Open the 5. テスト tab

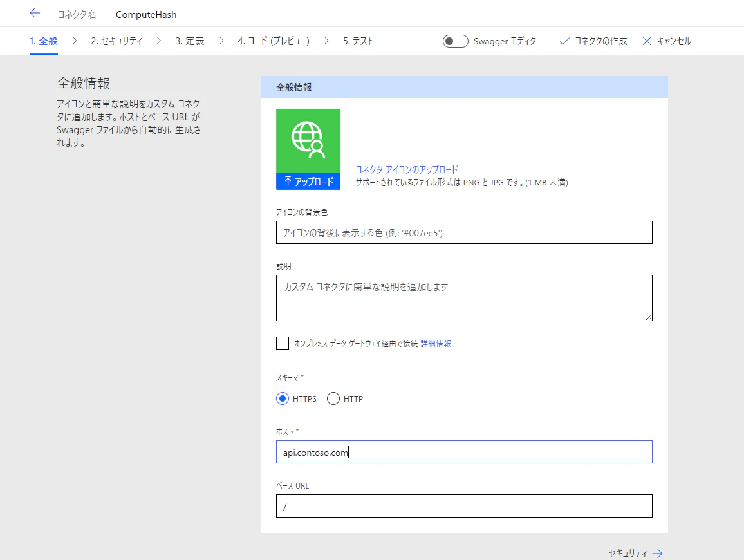pos(358,41)
